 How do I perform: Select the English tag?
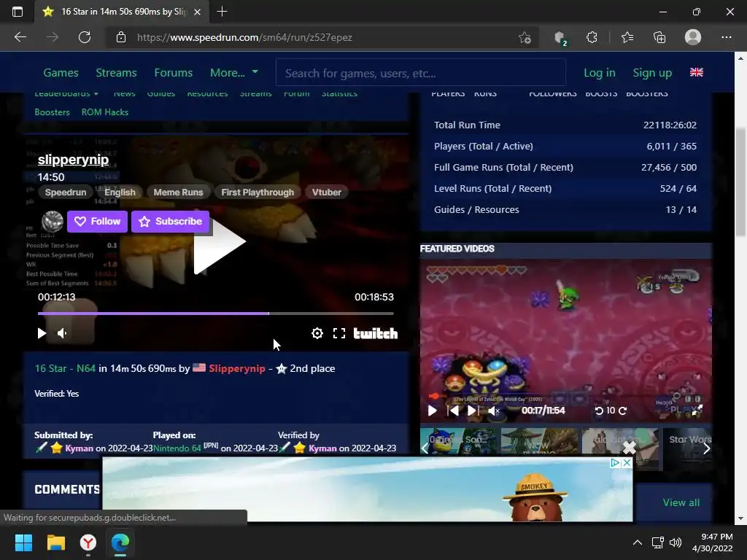click(120, 192)
